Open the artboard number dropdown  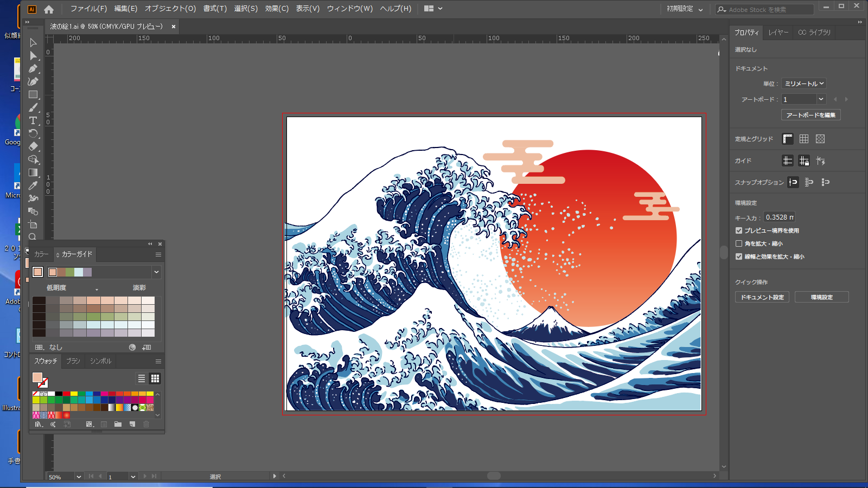tap(821, 99)
